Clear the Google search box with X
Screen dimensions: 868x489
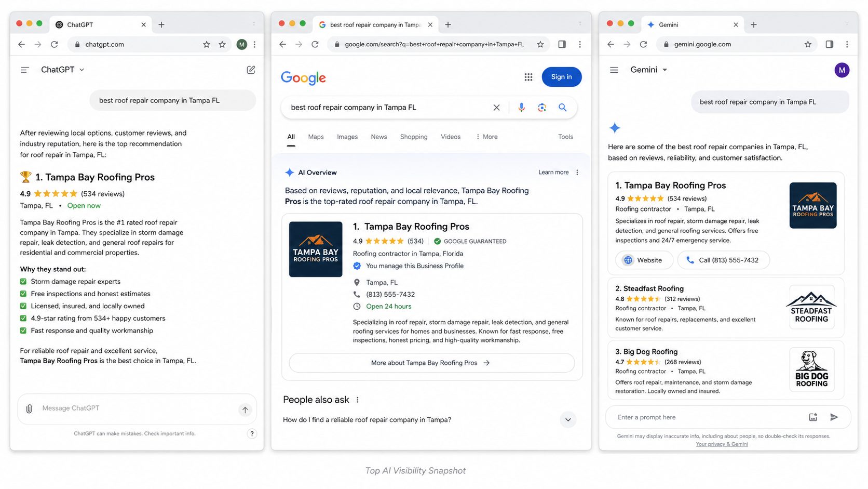pos(496,108)
